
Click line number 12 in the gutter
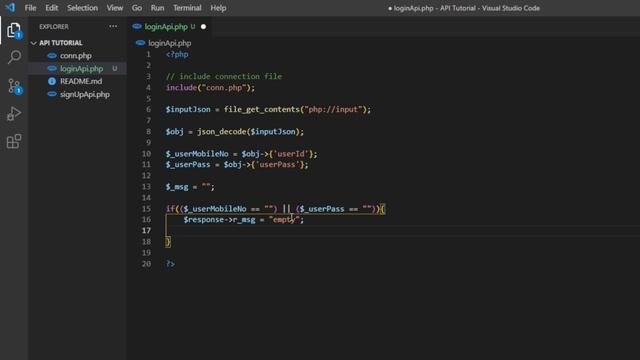146,176
